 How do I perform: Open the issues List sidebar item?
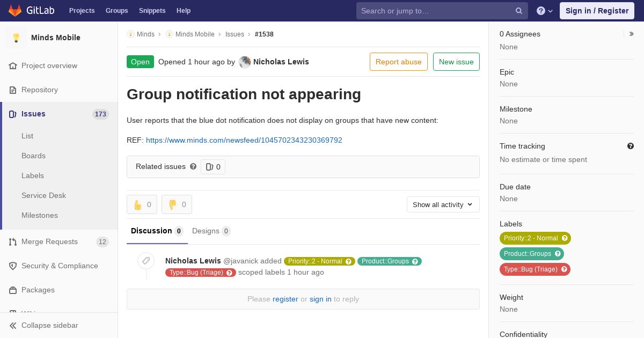tap(27, 136)
